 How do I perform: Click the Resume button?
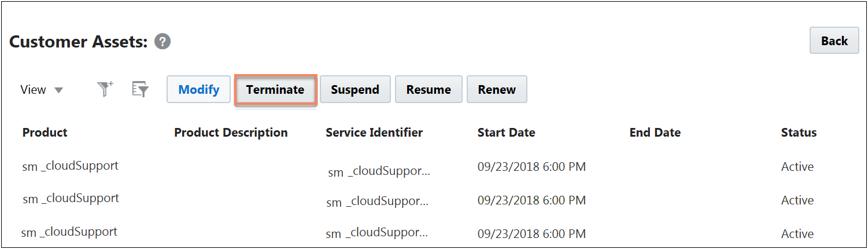click(x=429, y=90)
